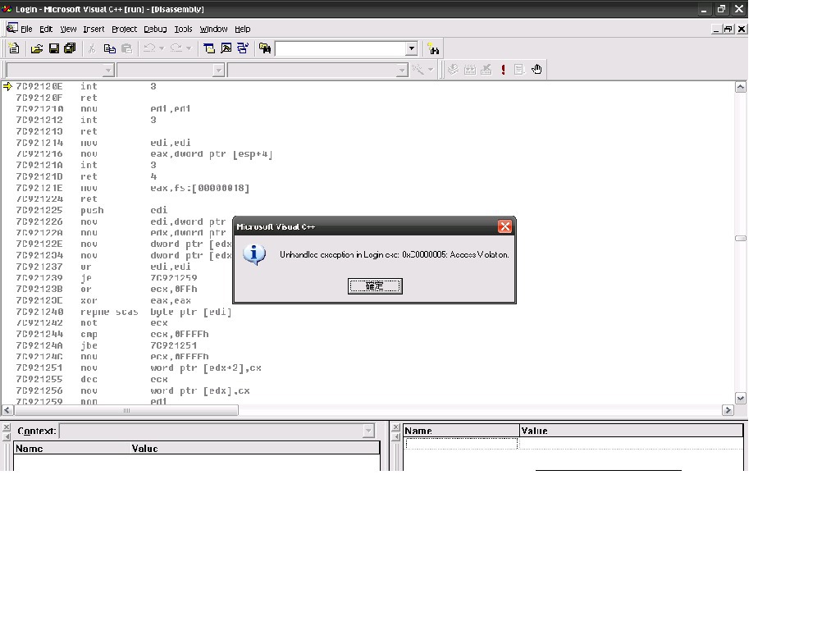
Task: Click the New Text File icon
Action: [14, 48]
